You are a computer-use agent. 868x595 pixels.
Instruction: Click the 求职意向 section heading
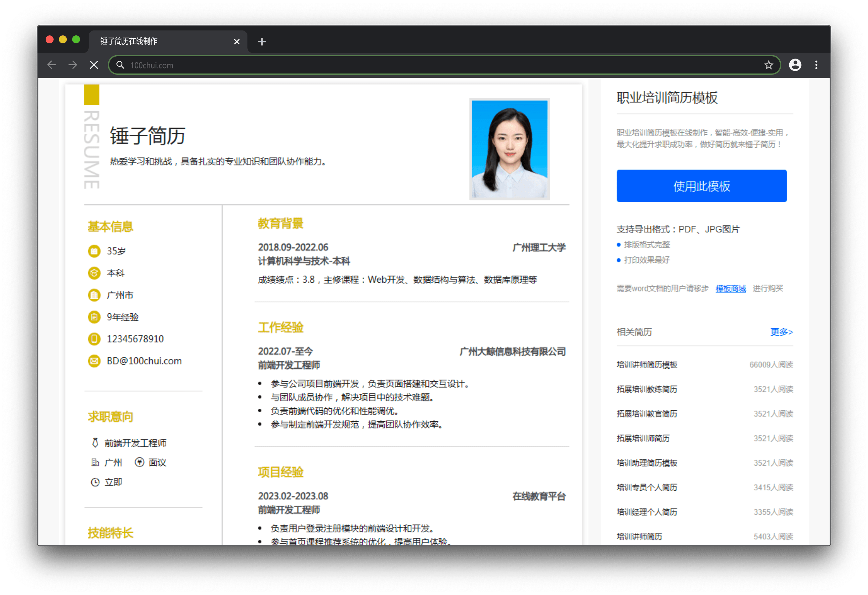coord(110,416)
